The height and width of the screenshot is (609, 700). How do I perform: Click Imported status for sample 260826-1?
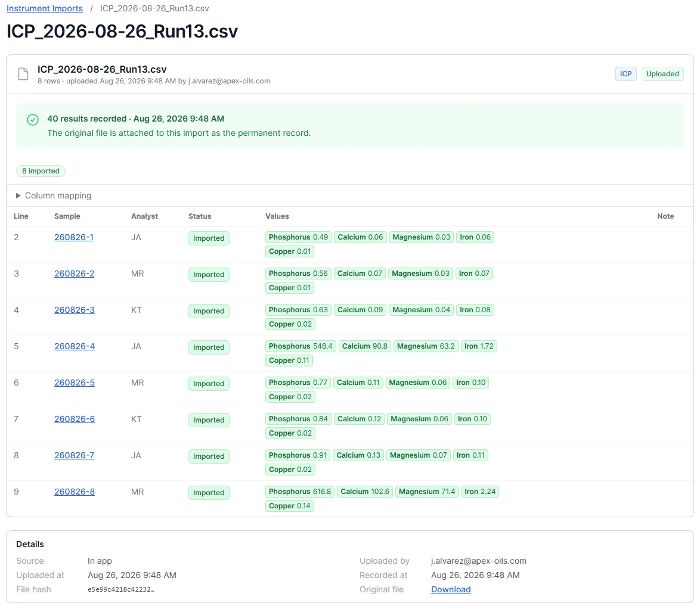coord(209,238)
